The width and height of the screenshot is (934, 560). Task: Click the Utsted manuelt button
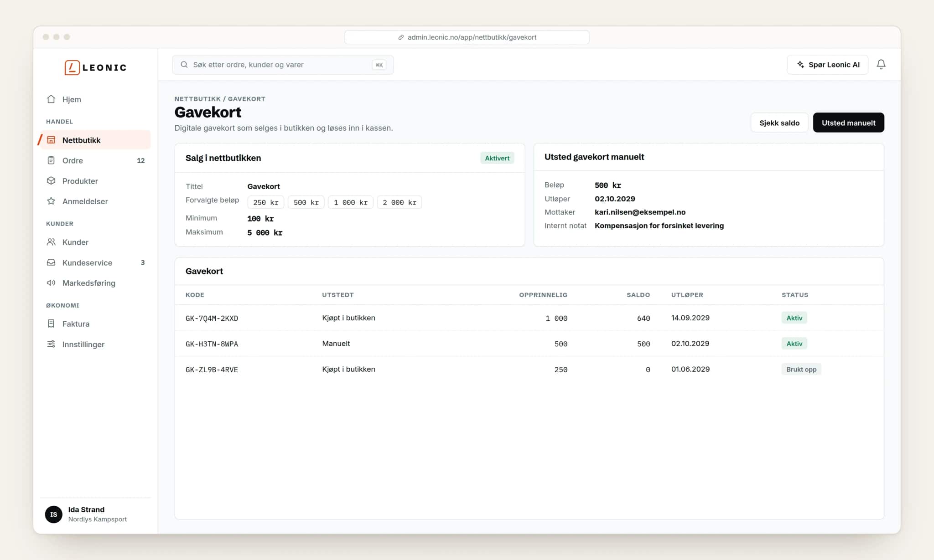click(848, 123)
